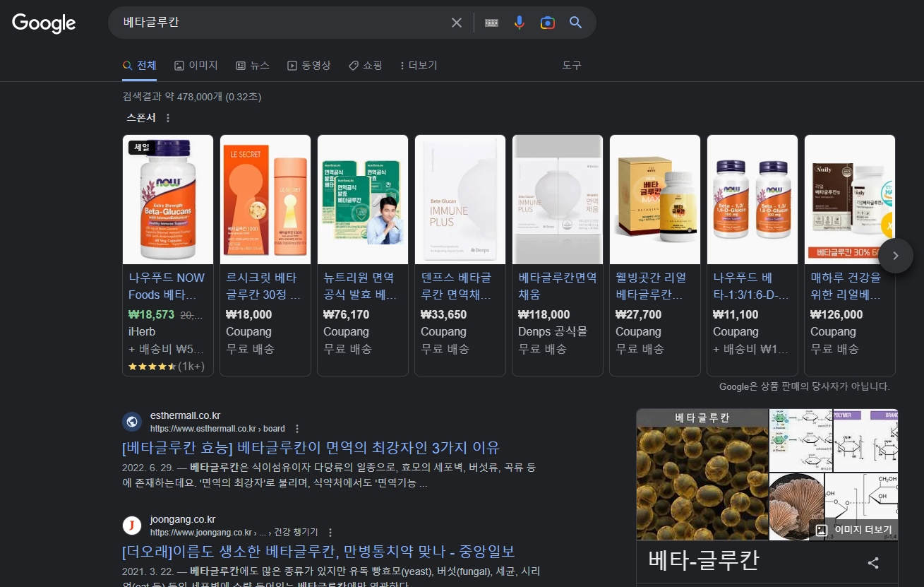Screen dimensions: 924x587
Task: Open the 베타글루칸면역채움 double-package product image
Action: (x=558, y=199)
